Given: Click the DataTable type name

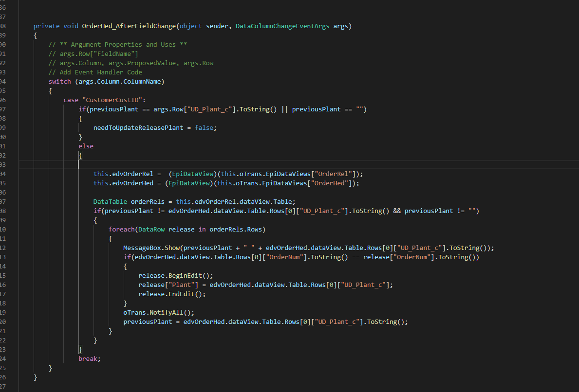Looking at the screenshot, I should click(x=110, y=202).
